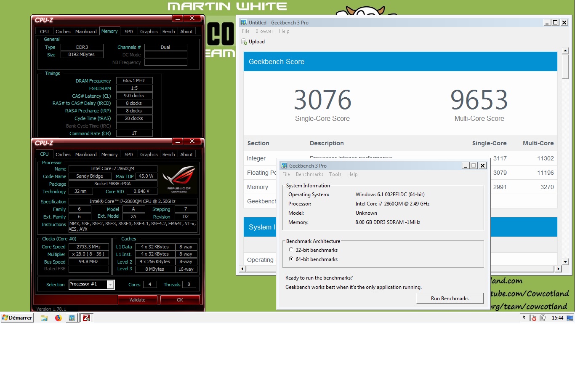Click Floating Point single-core value 3079

(500, 173)
